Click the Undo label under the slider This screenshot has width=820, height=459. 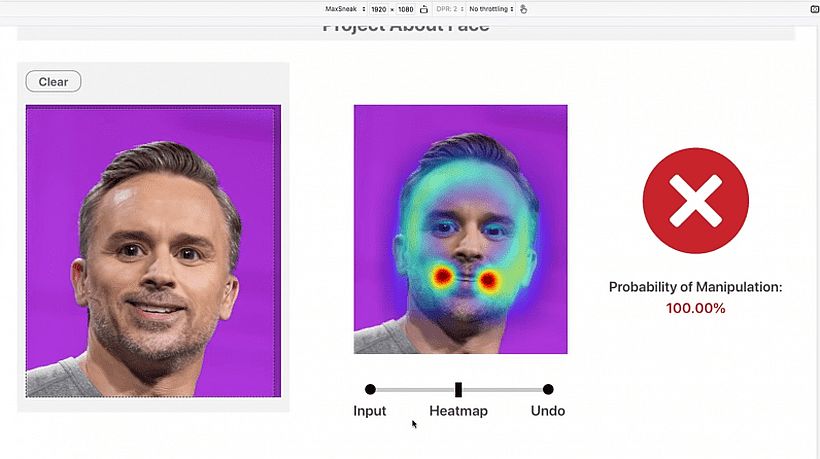click(548, 411)
